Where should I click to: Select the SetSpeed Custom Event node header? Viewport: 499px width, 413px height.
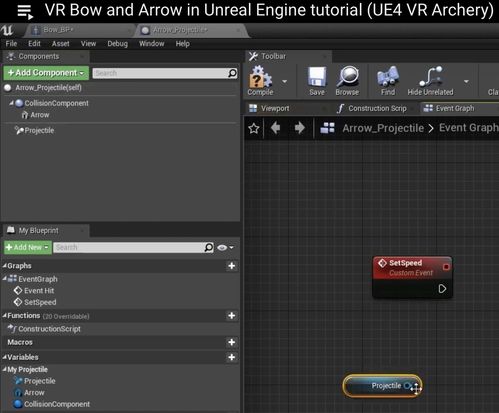click(x=412, y=268)
